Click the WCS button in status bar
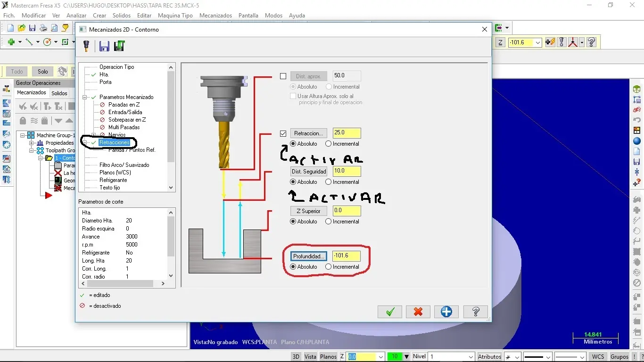The width and height of the screenshot is (644, 362). tap(598, 357)
